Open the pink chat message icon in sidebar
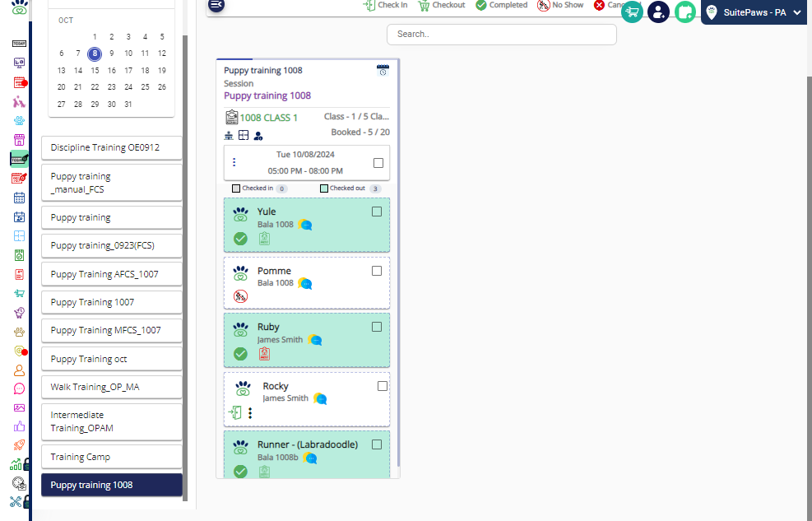Screen dimensions: 812x521 click(19, 389)
